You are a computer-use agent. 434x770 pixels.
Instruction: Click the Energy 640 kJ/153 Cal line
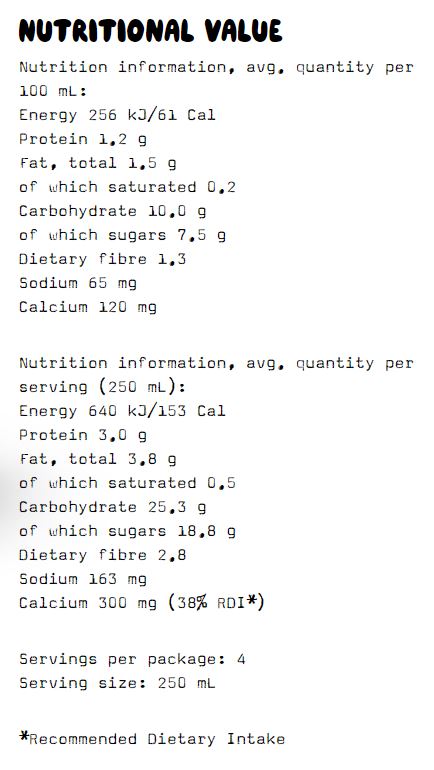coord(122,411)
